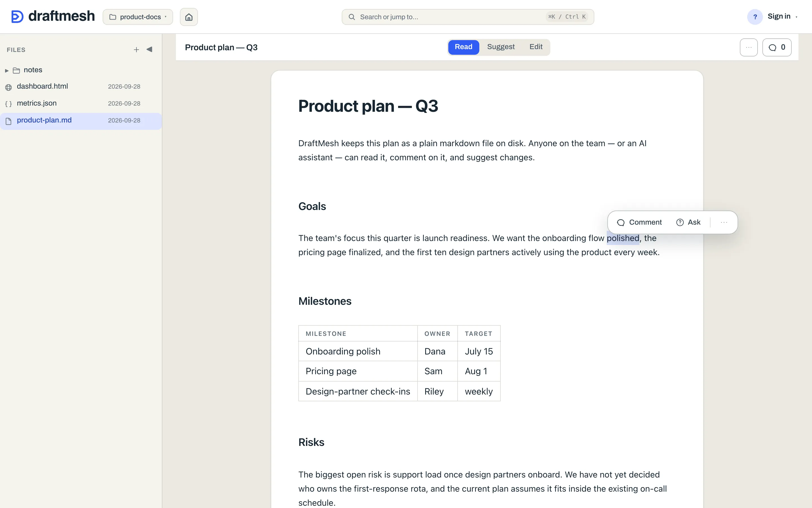Open metrics.json file
Image resolution: width=812 pixels, height=508 pixels.
[x=81, y=104]
